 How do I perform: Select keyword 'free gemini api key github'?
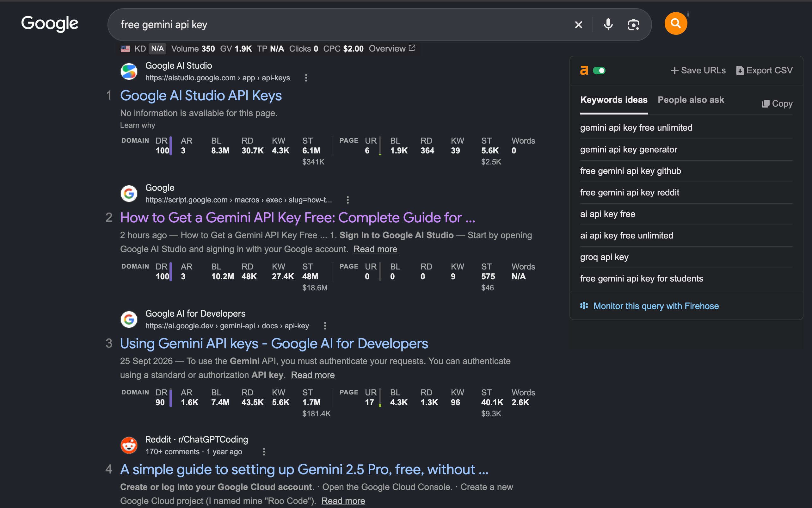point(630,171)
